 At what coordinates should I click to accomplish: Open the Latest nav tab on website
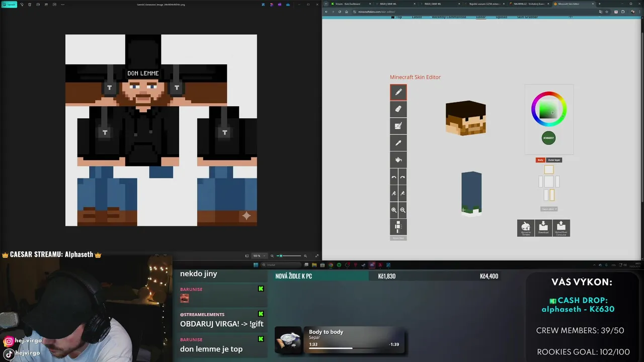(x=417, y=17)
